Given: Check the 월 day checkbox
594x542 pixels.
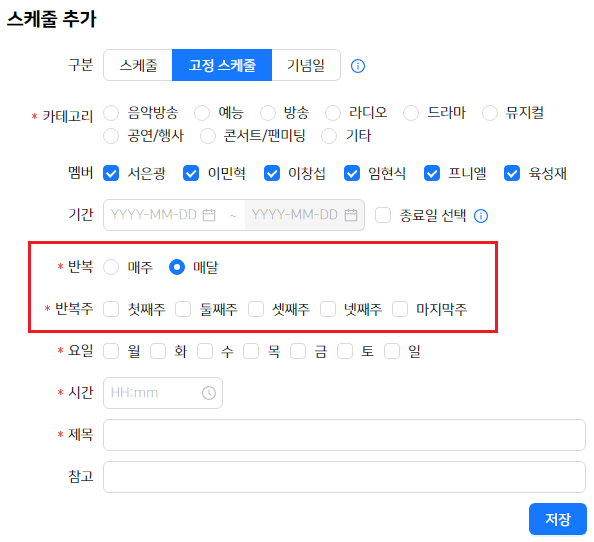Looking at the screenshot, I should click(x=111, y=351).
